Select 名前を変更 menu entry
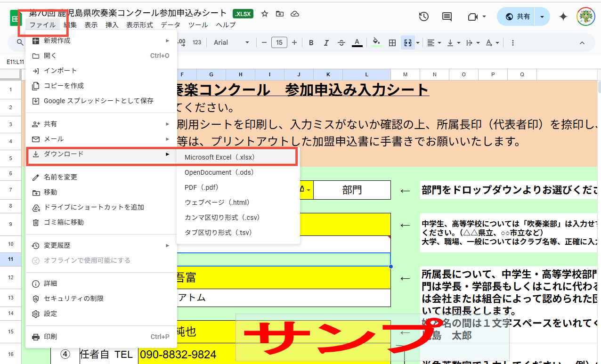 [101, 177]
